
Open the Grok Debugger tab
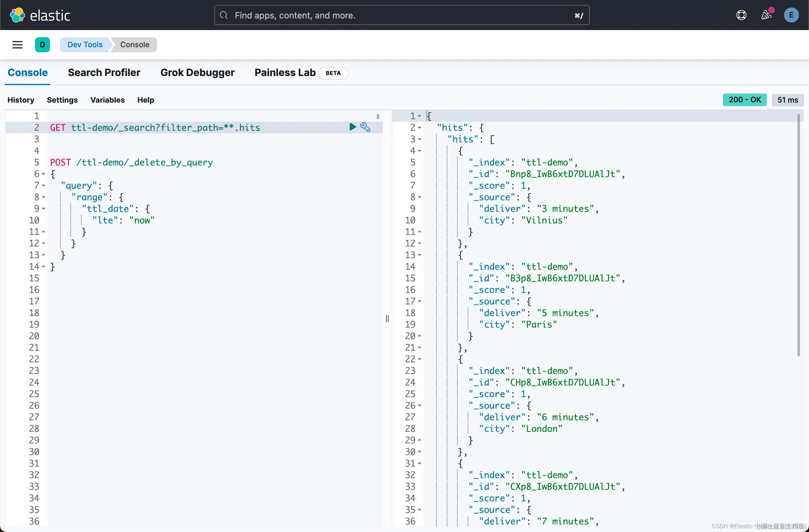tap(197, 72)
